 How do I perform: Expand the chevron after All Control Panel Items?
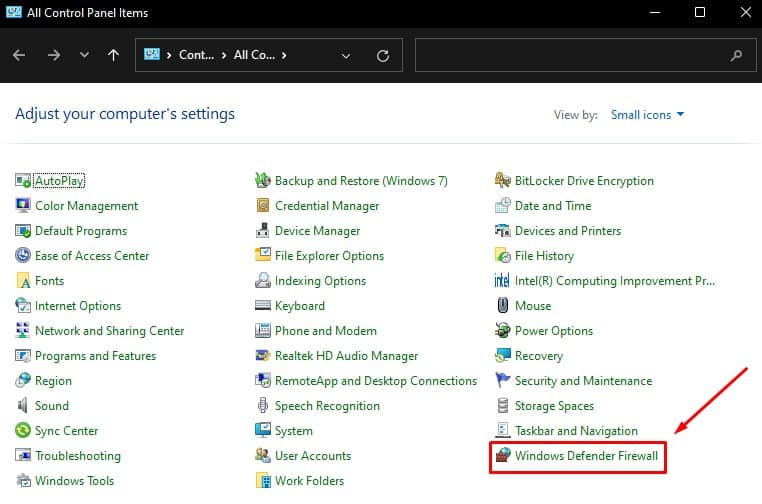coord(284,55)
